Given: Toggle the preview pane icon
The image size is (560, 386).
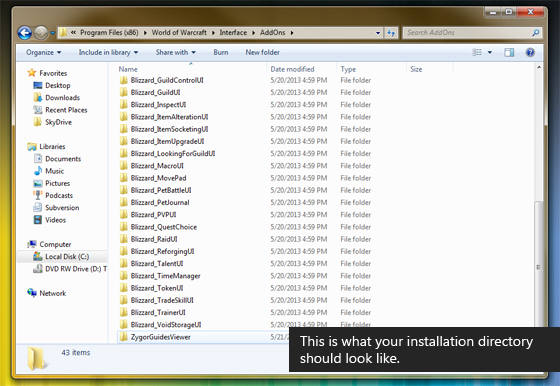Looking at the screenshot, I should pyautogui.click(x=509, y=52).
